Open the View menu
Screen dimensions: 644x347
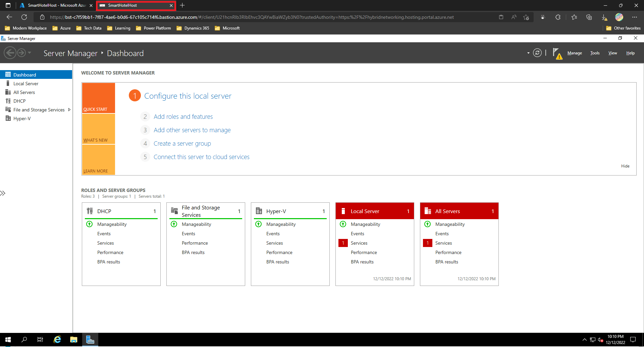coord(612,53)
